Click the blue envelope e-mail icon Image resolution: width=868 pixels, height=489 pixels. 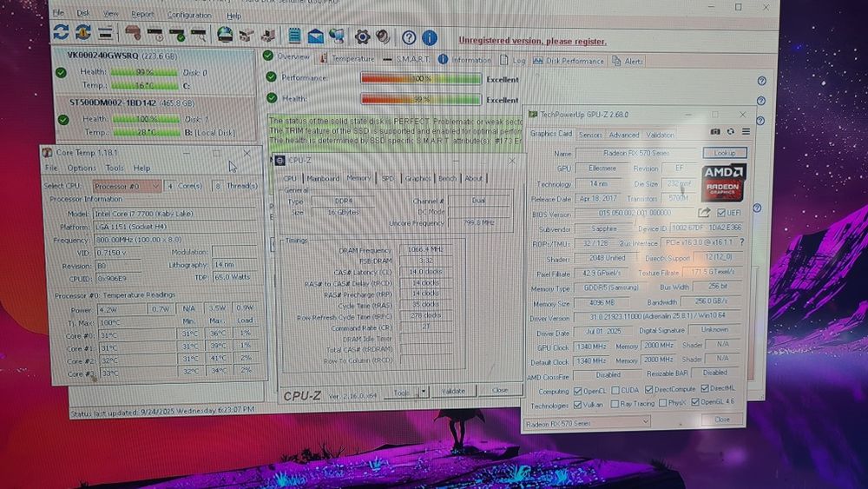tap(316, 36)
